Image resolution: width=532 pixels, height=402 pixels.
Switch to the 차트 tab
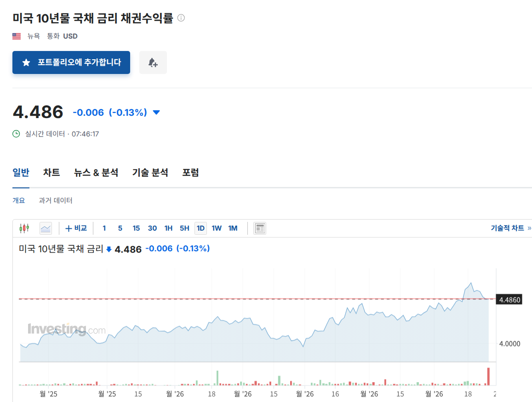(51, 173)
